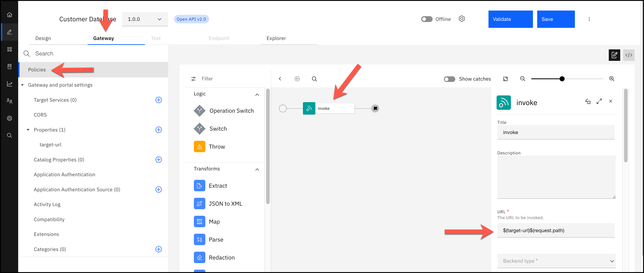Click the Save button

tap(556, 19)
